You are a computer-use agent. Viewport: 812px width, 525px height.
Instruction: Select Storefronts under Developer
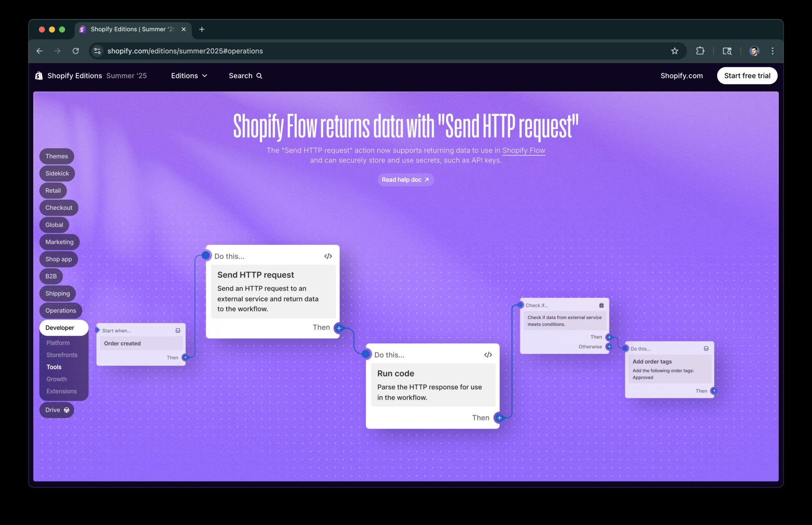pos(62,355)
